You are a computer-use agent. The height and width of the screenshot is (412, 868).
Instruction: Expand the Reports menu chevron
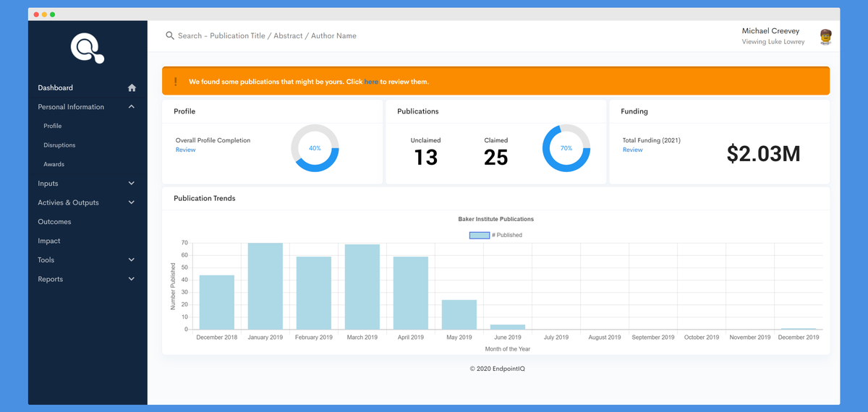(132, 279)
